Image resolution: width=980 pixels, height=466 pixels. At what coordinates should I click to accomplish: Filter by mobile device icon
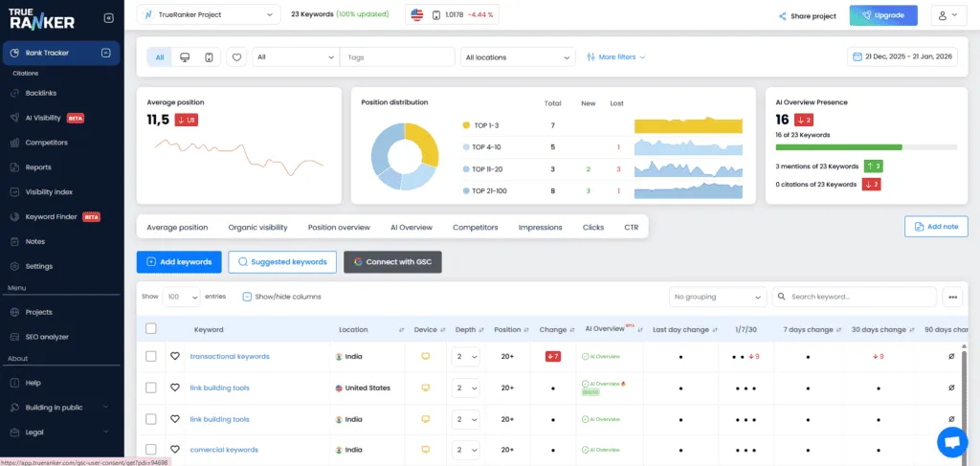click(209, 56)
